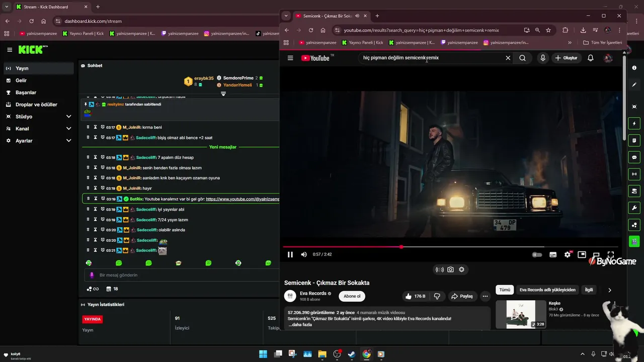Open Kick sidebar hamburger menu
The height and width of the screenshot is (362, 644).
pyautogui.click(x=10, y=50)
